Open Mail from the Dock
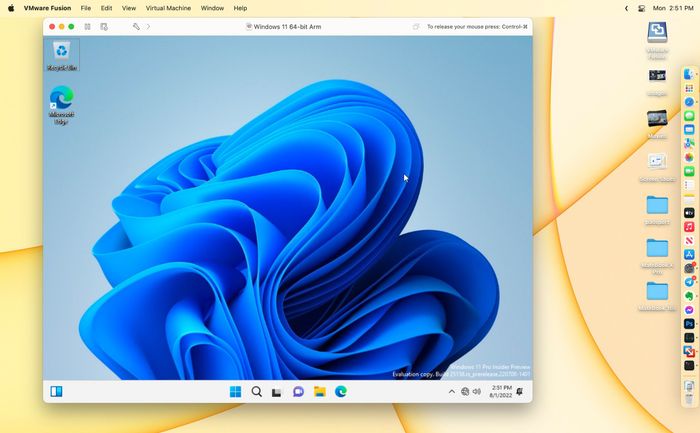Viewport: 700px width, 433px height. [689, 129]
